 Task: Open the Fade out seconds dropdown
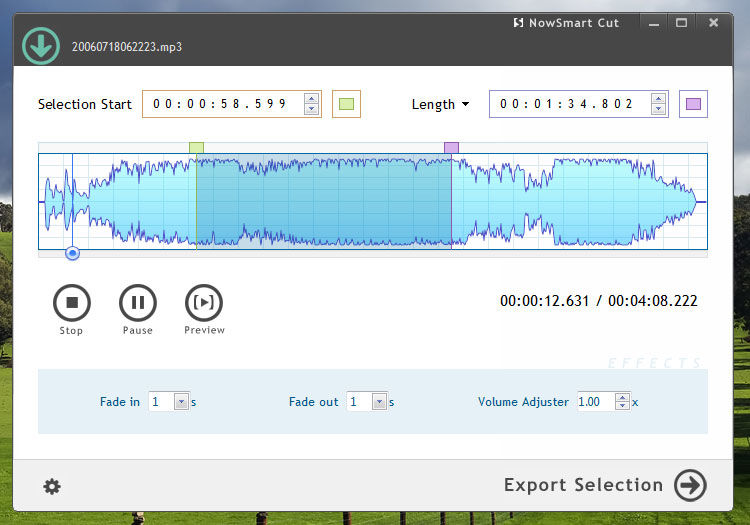point(379,402)
